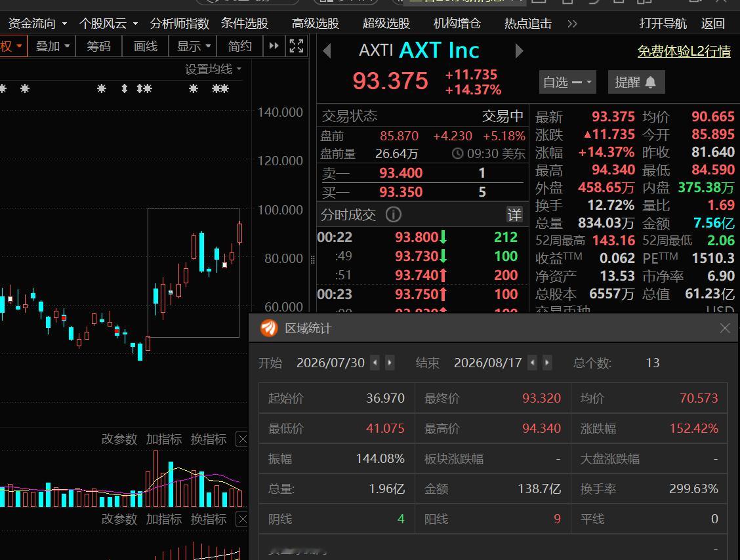
Task: Open the 显示 dropdown
Action: pos(193,46)
